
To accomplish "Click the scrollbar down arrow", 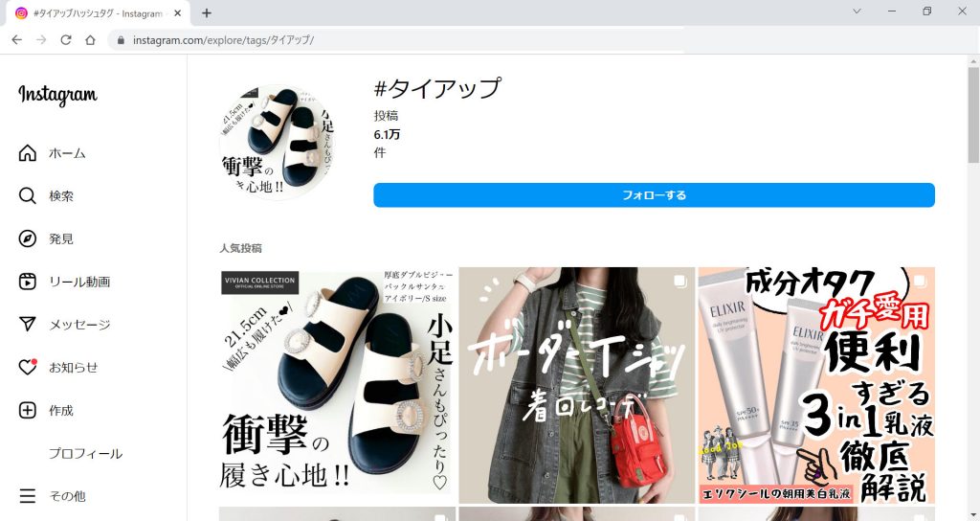I will tap(973, 516).
